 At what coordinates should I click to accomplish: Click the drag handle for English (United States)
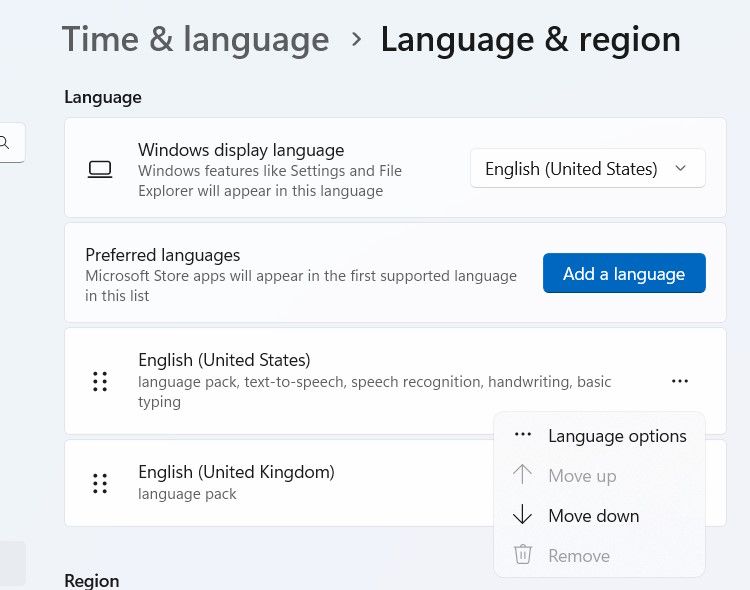[100, 381]
